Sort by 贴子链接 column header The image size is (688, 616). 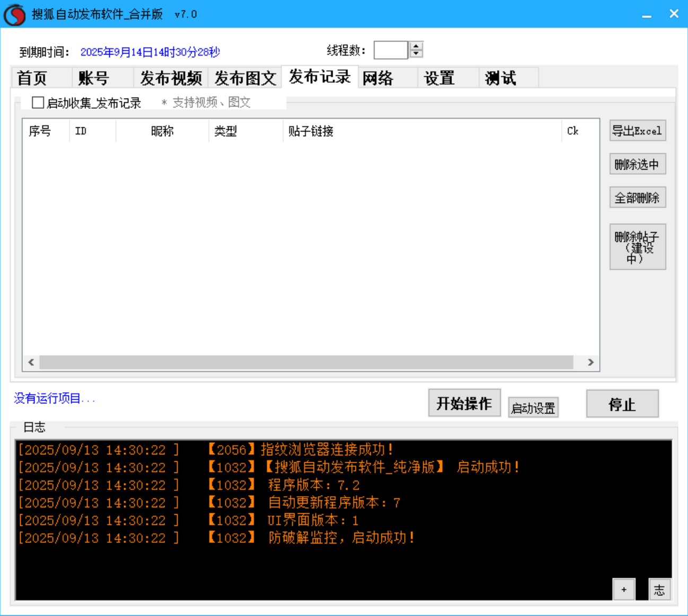pos(311,131)
